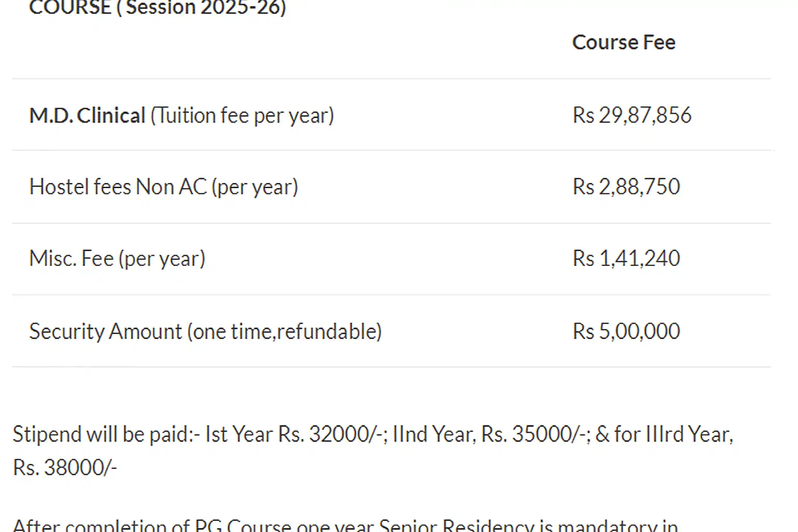Click the Rs 2,88,750 hostel fee value

[626, 187]
